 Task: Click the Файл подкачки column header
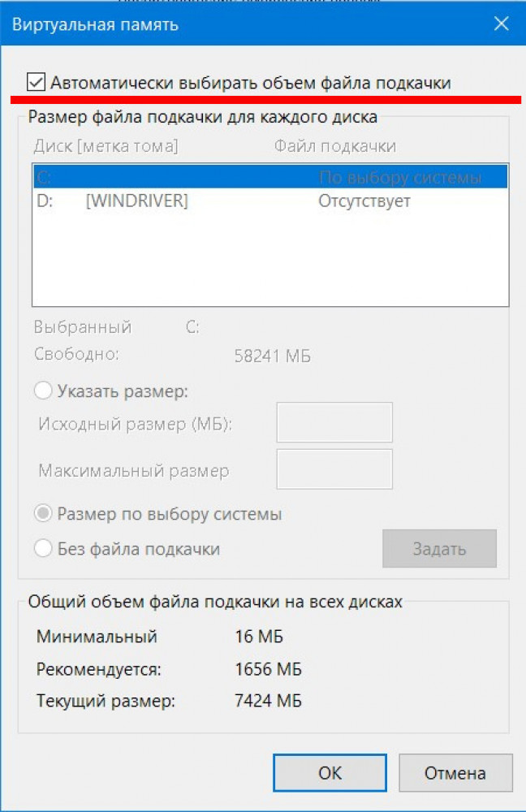pos(334,146)
